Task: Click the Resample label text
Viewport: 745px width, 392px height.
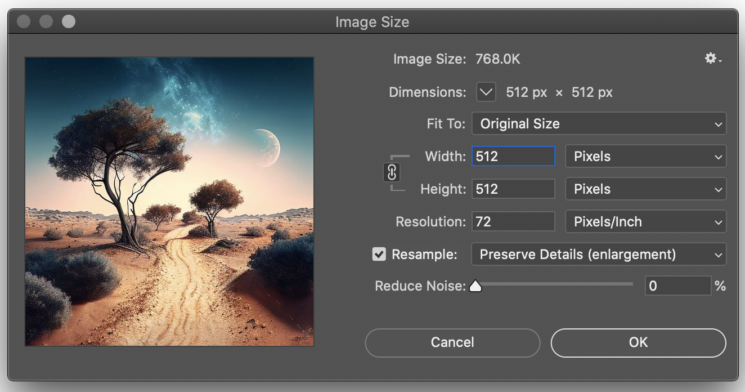Action: point(424,255)
